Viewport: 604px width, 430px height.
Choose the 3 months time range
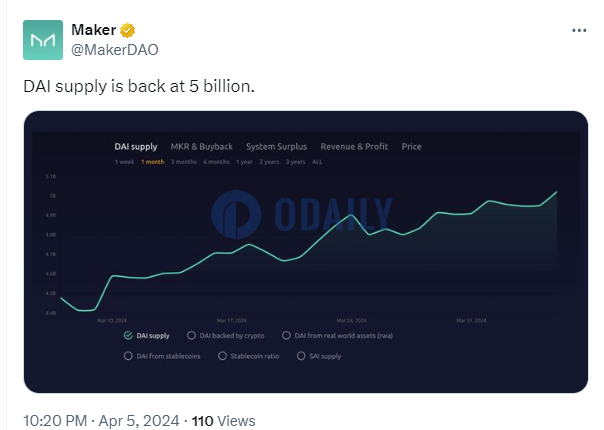(x=184, y=162)
